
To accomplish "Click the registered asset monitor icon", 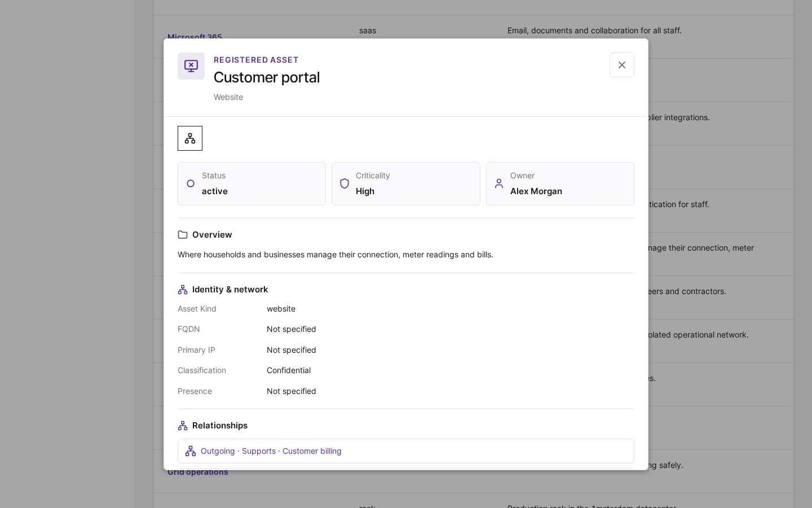I will (191, 66).
